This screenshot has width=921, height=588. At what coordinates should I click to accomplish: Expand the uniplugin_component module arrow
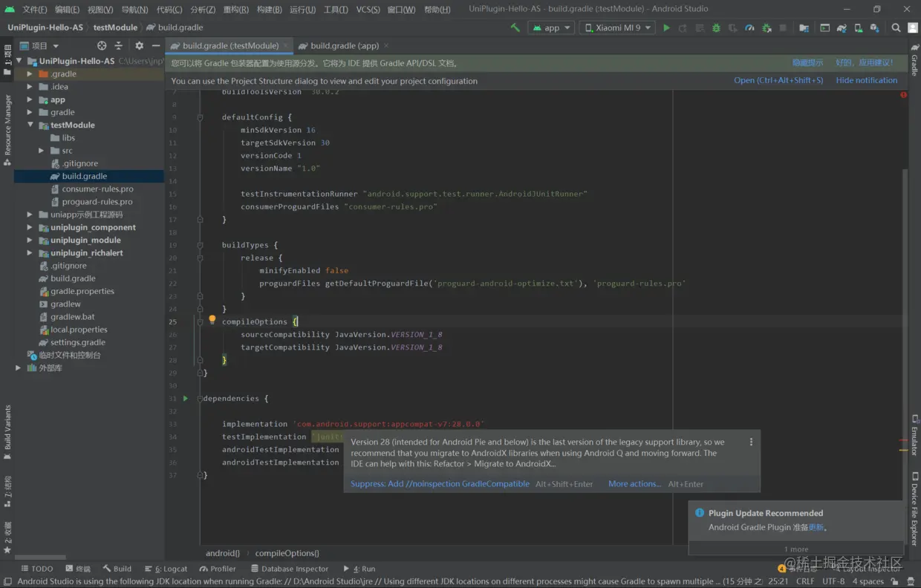30,227
